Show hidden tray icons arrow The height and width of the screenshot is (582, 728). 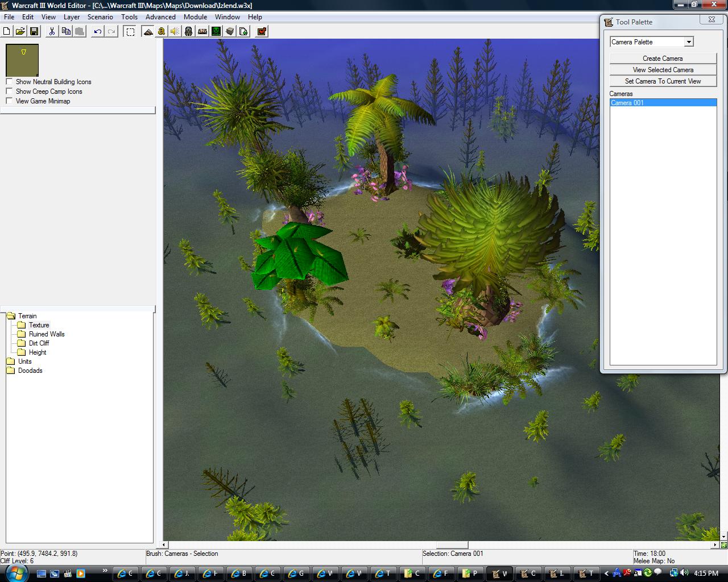point(606,573)
